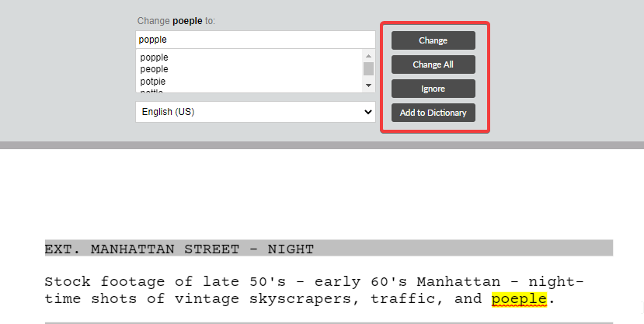Click the suggestions list scroll-up arrow
The width and height of the screenshot is (644, 324).
click(368, 56)
